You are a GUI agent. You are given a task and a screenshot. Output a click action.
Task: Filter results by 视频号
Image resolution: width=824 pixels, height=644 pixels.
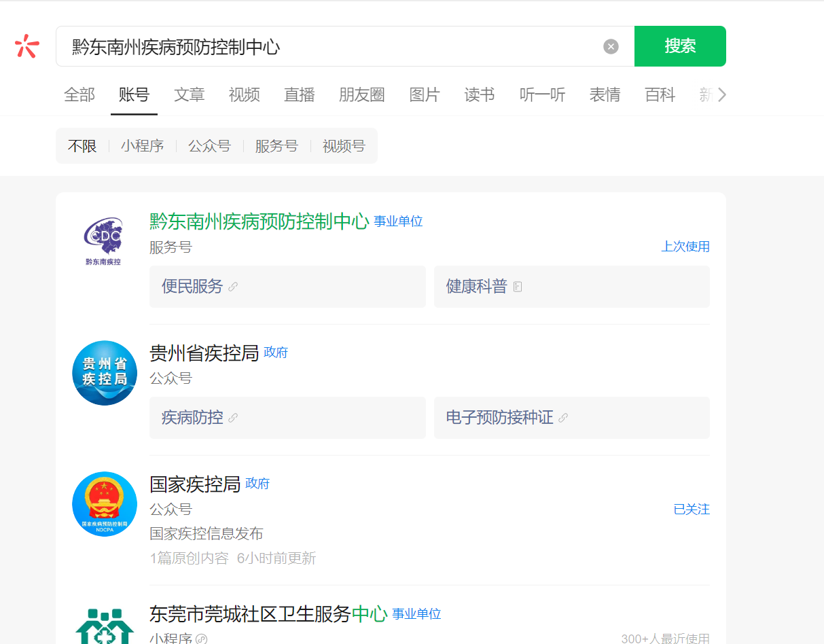point(344,146)
